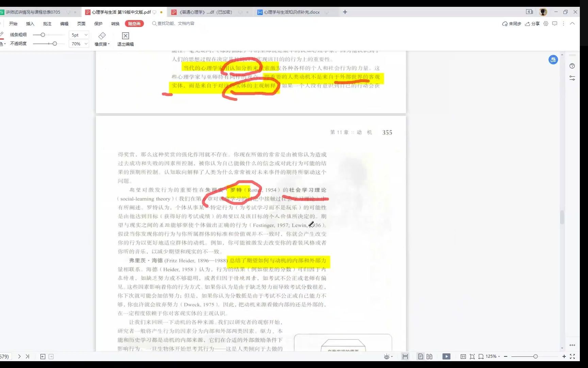
Task: Click the zoom in plus button
Action: (x=564, y=356)
